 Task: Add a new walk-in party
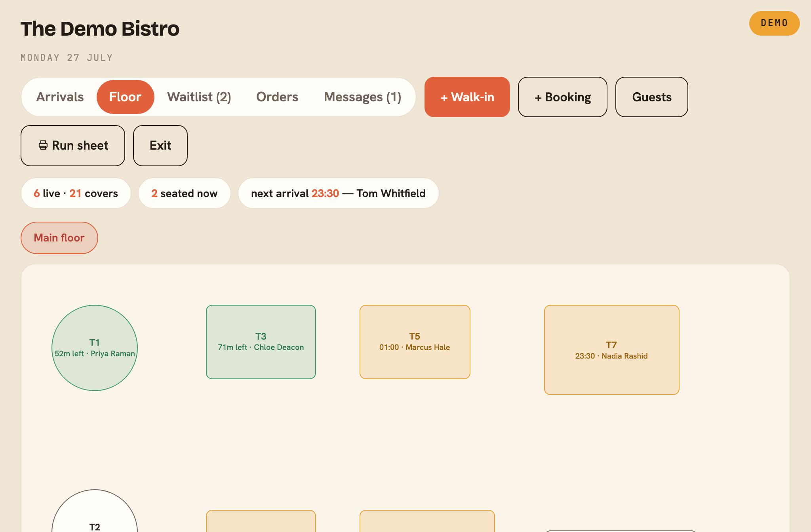(x=467, y=97)
